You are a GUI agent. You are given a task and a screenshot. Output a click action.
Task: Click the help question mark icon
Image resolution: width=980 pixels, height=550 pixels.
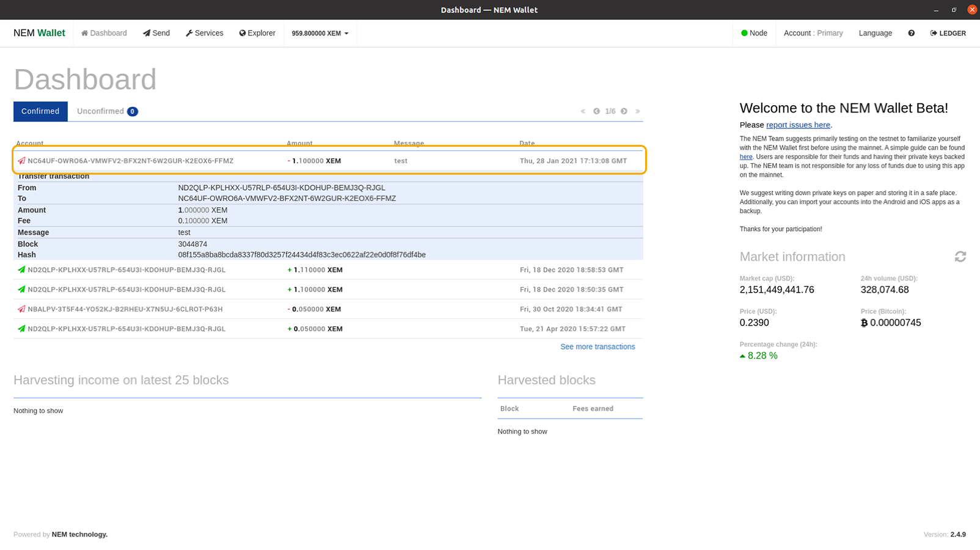click(911, 33)
